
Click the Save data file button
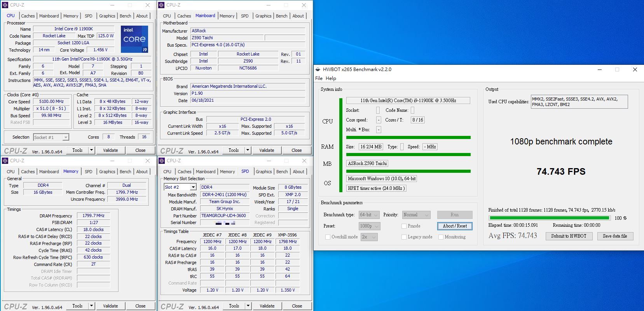pos(615,236)
